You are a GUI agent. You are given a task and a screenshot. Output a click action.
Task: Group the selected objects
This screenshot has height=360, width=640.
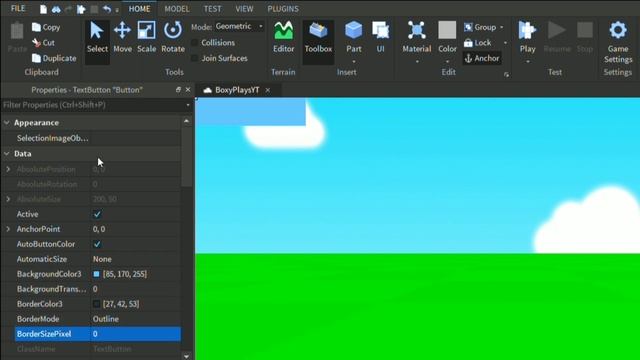[x=480, y=27]
